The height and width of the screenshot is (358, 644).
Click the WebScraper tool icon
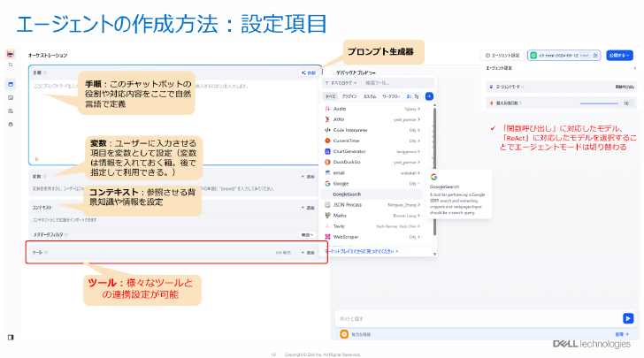tap(327, 237)
